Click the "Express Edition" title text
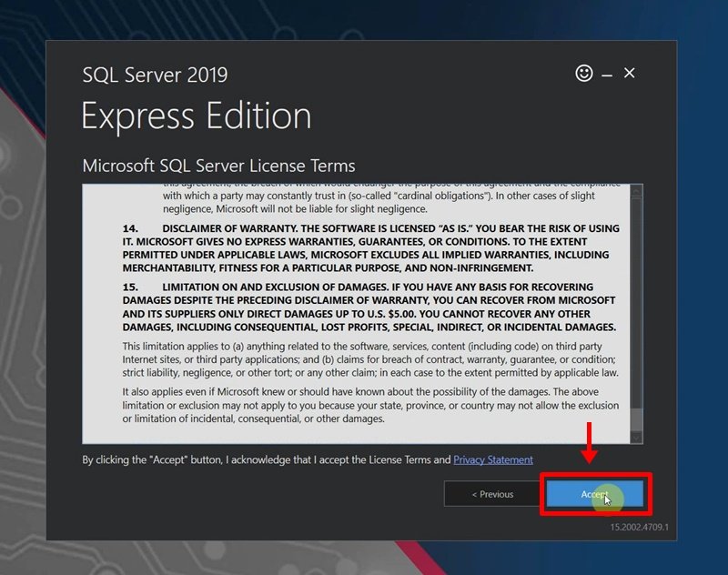This screenshot has height=575, width=728. pos(197,116)
